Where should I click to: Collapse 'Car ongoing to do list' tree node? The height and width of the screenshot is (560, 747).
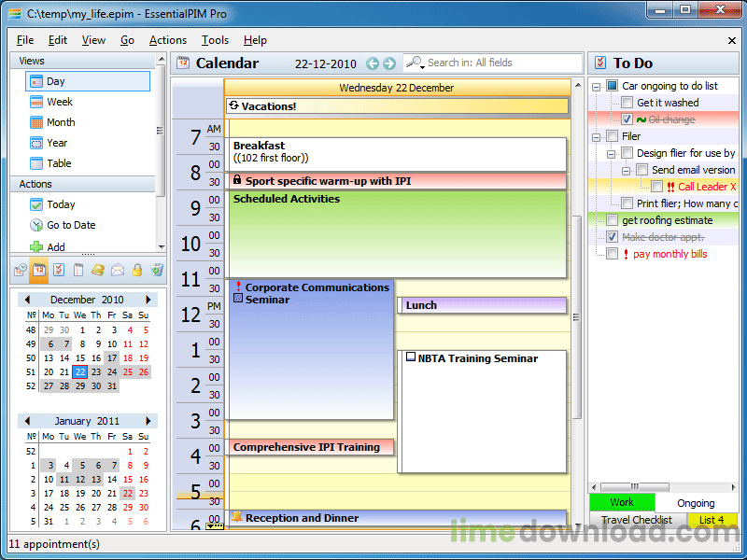click(596, 87)
